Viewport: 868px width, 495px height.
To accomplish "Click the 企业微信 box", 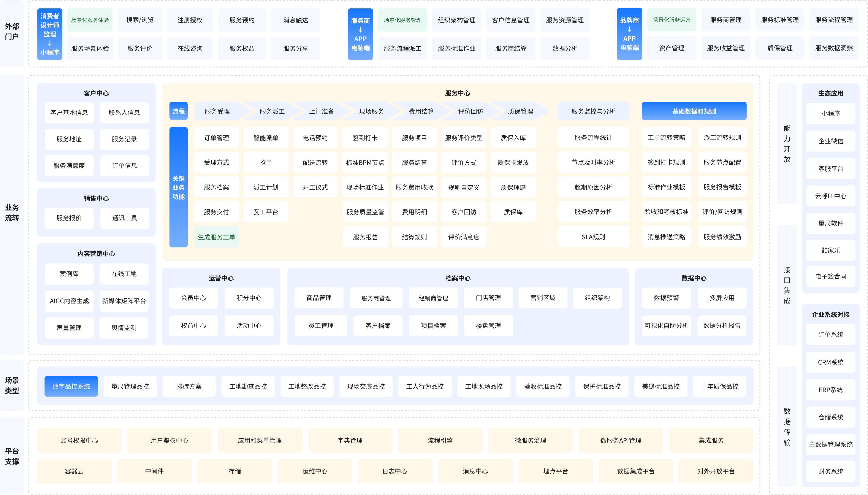I will click(831, 141).
